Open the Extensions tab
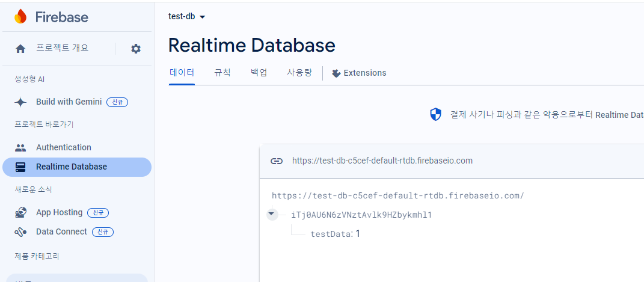Image resolution: width=644 pixels, height=282 pixels. click(360, 73)
